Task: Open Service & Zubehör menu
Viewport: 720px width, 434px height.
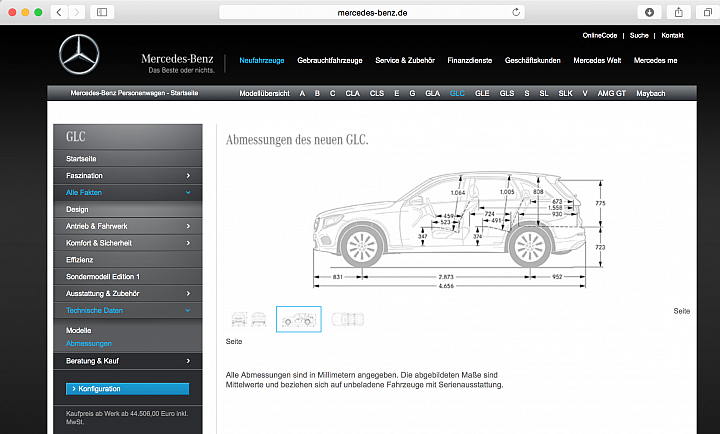Action: coord(405,60)
